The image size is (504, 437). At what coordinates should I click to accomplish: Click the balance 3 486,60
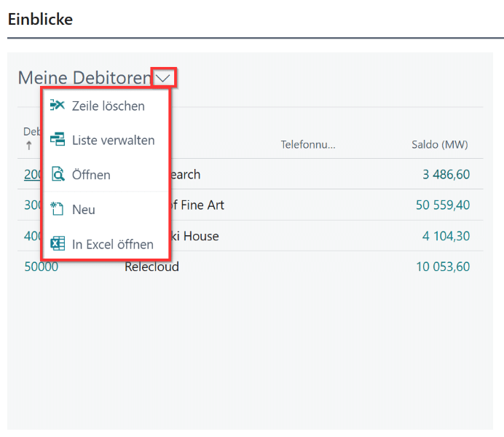coord(446,175)
